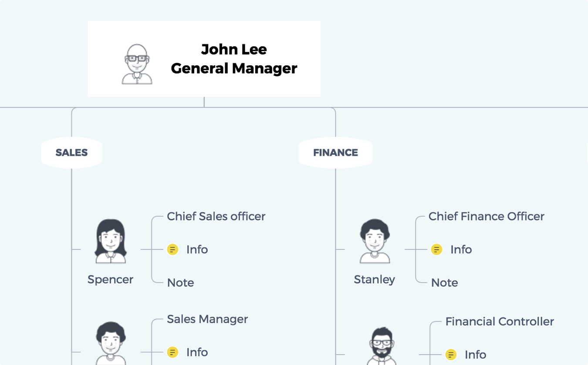Image resolution: width=588 pixels, height=365 pixels.
Task: Click John Lee's avatar with glasses
Action: [x=137, y=64]
